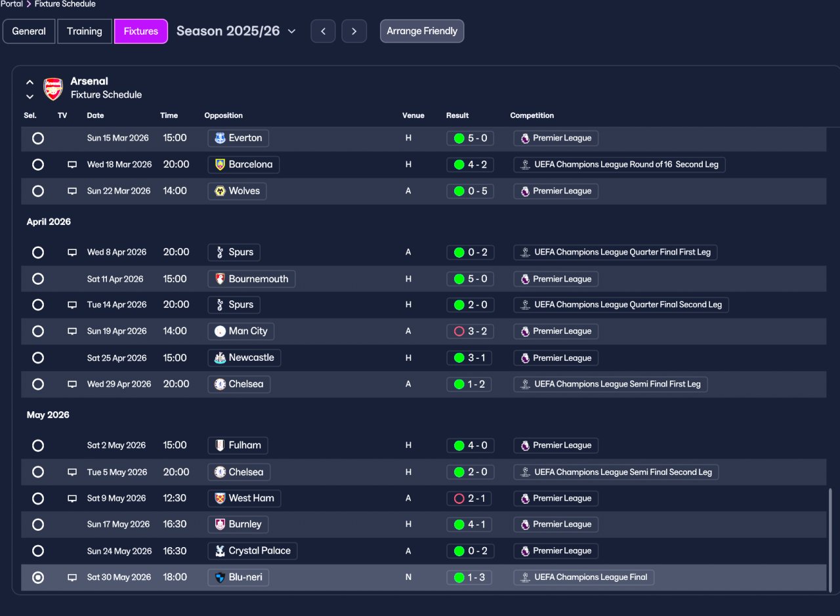Select radio button for Blu-neri final
Image resolution: width=840 pixels, height=616 pixels.
[x=38, y=577]
